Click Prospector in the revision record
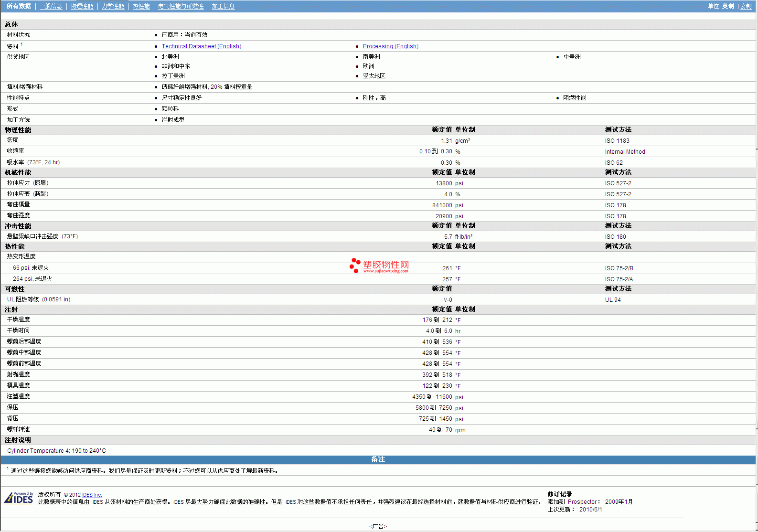This screenshot has height=532, width=758. [582, 502]
